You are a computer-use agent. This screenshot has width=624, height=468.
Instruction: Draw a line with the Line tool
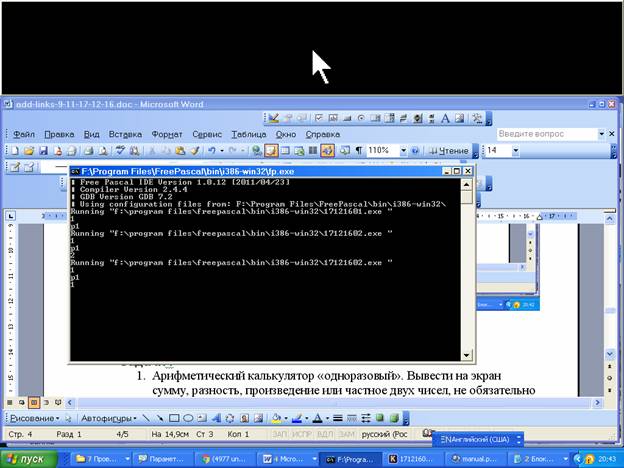pos(146,418)
